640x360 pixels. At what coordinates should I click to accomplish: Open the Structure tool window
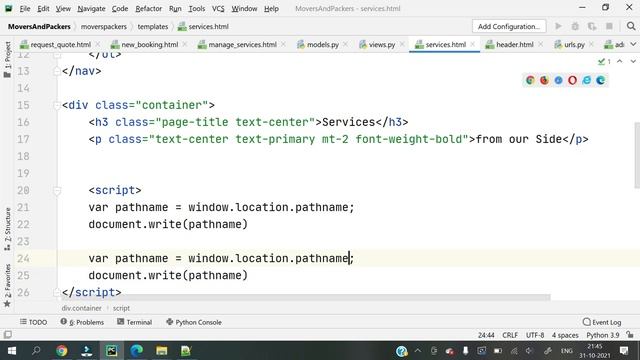click(x=7, y=229)
